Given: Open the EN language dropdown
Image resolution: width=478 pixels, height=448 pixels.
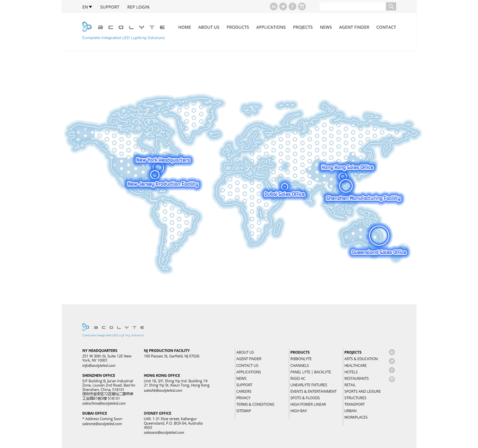Looking at the screenshot, I should (x=87, y=7).
